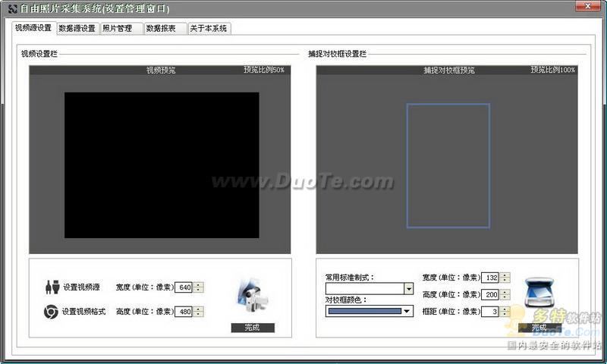This screenshot has width=607, height=364.
Task: Click the camcorder icon above 完成
Action: (x=253, y=296)
